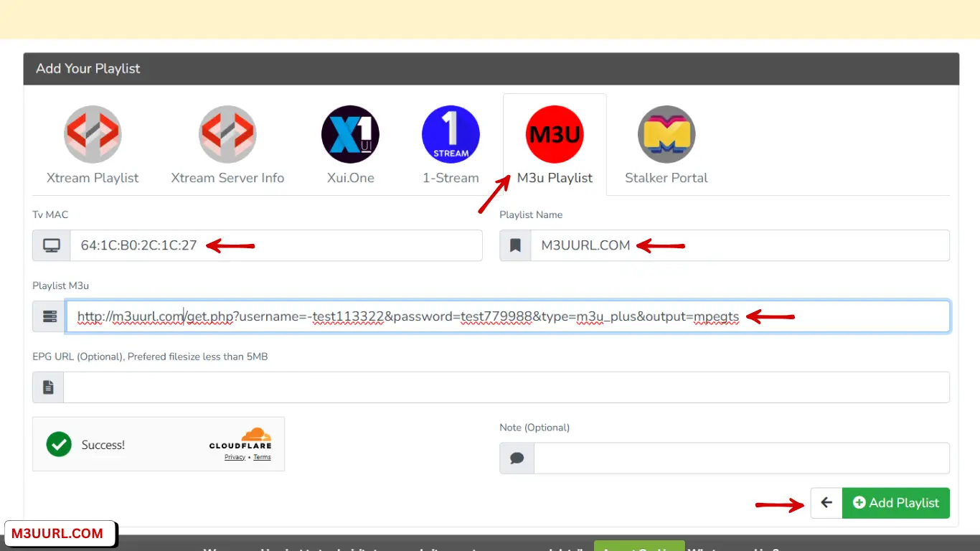Open the Xtream Server Info option
The height and width of the screenshot is (551, 980).
227,134
